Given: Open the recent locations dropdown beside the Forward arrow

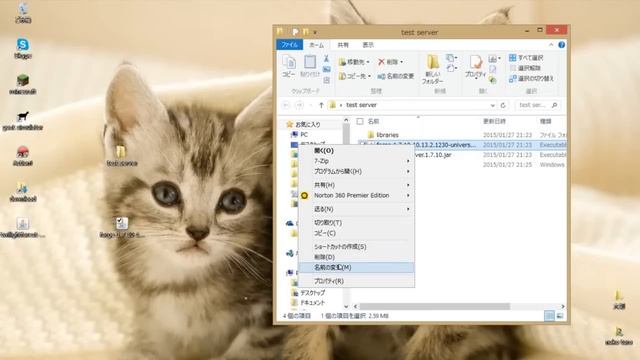Looking at the screenshot, I should (311, 105).
